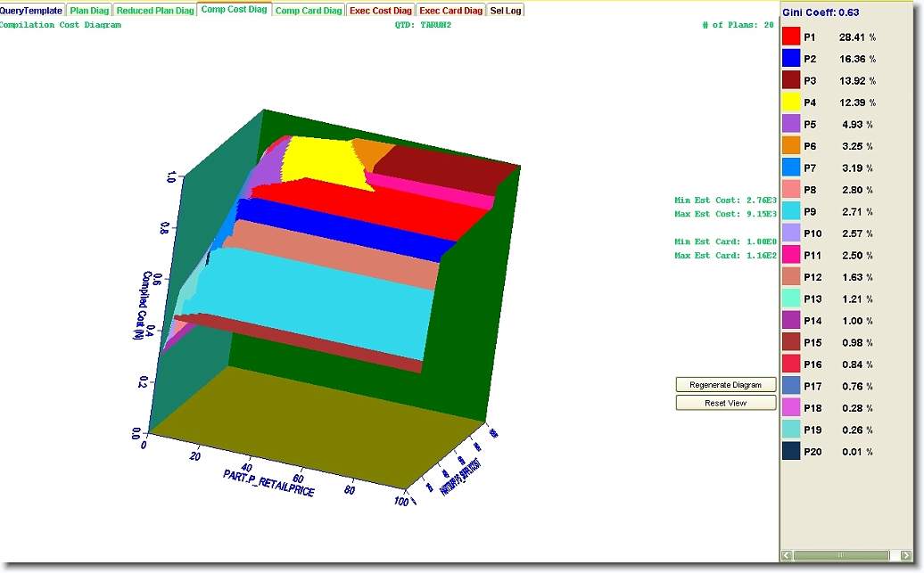Open the Exec Card Diag tab
Screen dimensions: 924x573
tap(451, 11)
